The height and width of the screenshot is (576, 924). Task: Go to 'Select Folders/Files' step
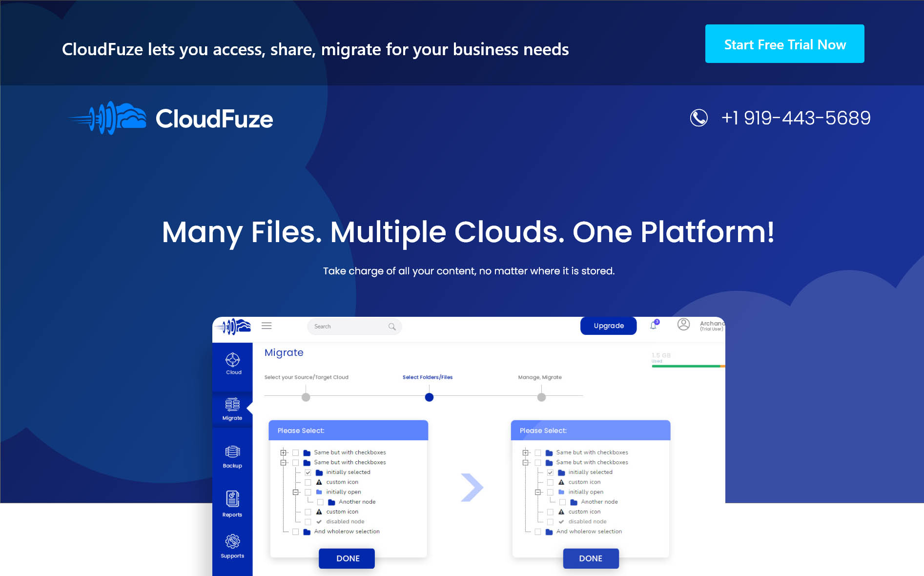coord(429,397)
